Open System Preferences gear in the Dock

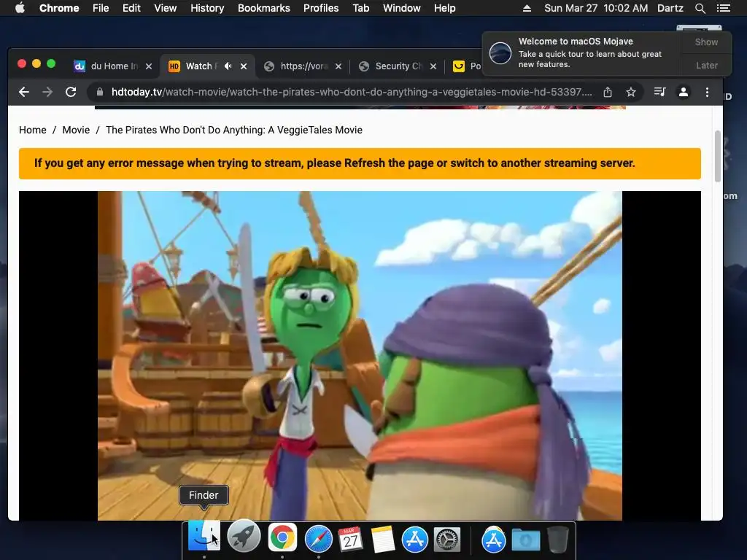click(x=447, y=540)
